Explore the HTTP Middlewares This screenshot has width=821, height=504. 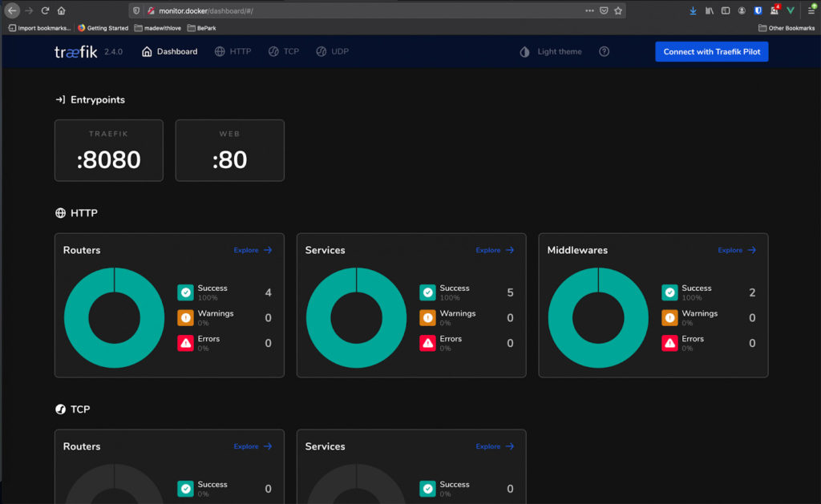[738, 250]
